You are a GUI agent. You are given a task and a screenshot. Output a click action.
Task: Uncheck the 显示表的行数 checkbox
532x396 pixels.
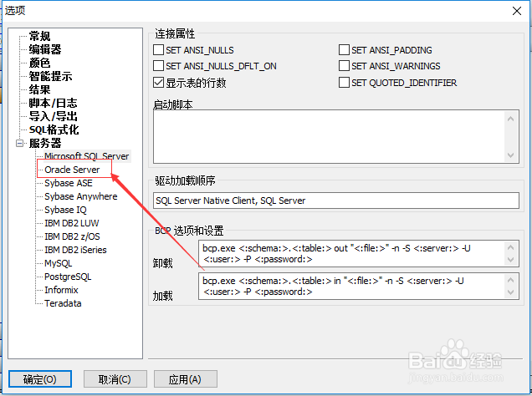click(158, 83)
